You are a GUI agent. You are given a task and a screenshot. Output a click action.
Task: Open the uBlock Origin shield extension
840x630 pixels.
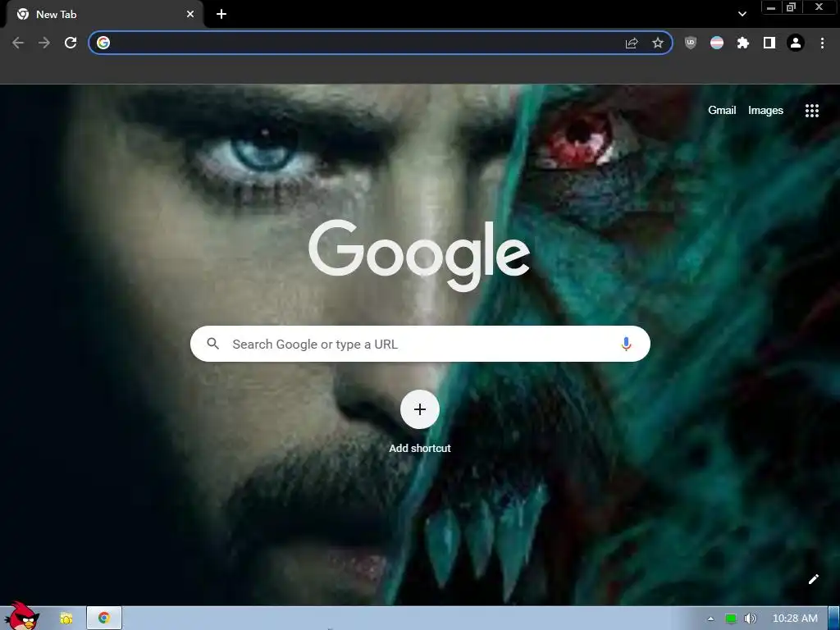pos(691,43)
